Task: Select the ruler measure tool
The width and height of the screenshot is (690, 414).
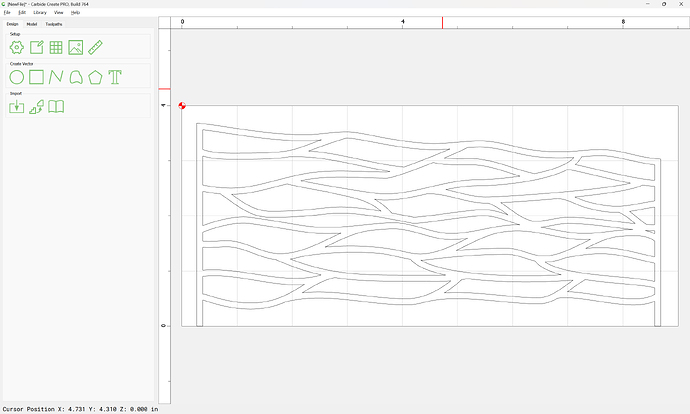Action: point(96,47)
